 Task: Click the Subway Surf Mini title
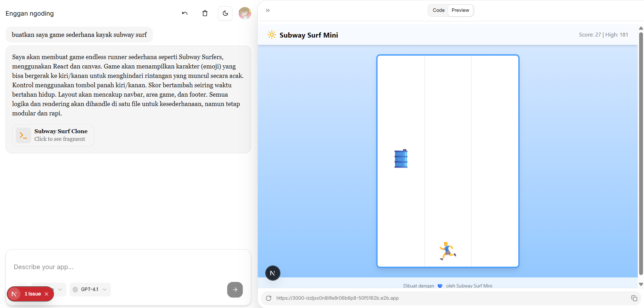tap(308, 35)
